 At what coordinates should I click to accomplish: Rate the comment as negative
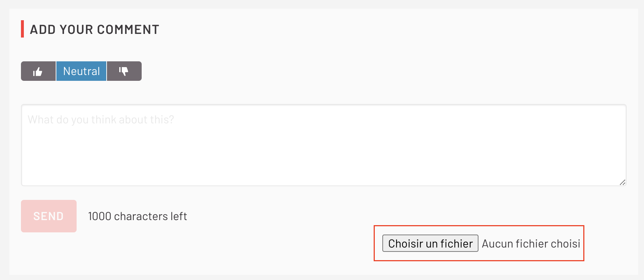coord(124,71)
